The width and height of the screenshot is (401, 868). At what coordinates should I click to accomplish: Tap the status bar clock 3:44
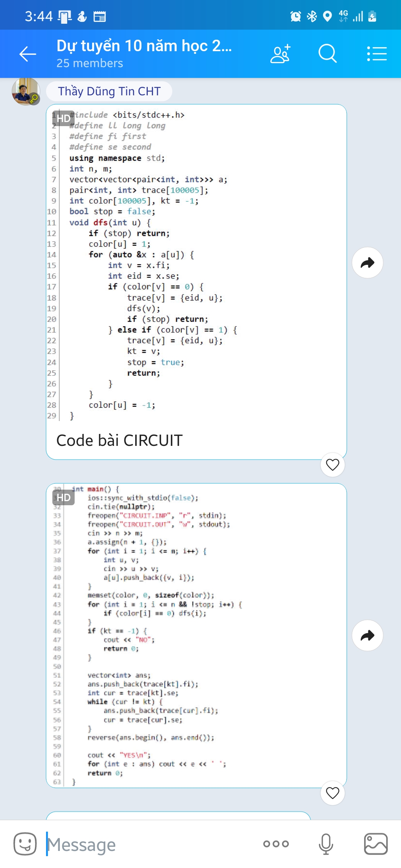point(39,16)
